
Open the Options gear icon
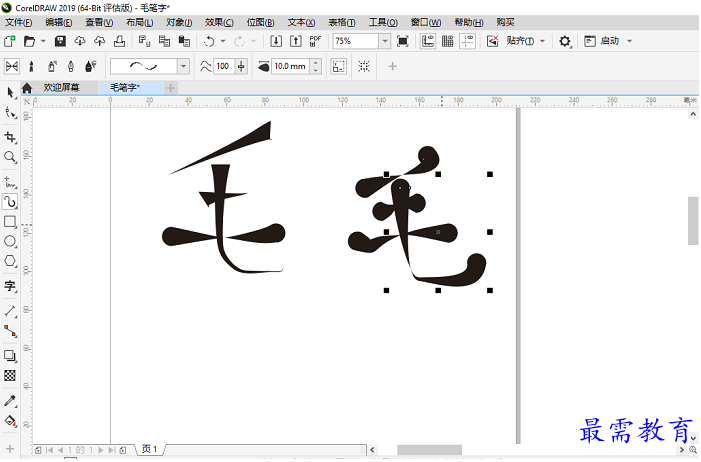click(x=565, y=41)
